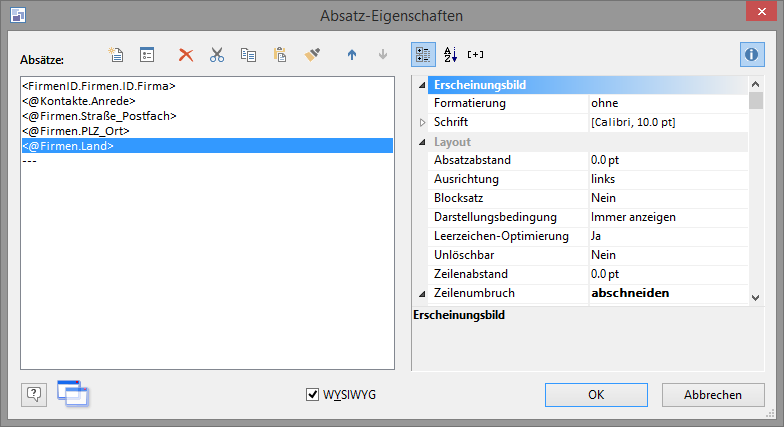
Task: Click the new paragraph icon
Action: tap(116, 56)
